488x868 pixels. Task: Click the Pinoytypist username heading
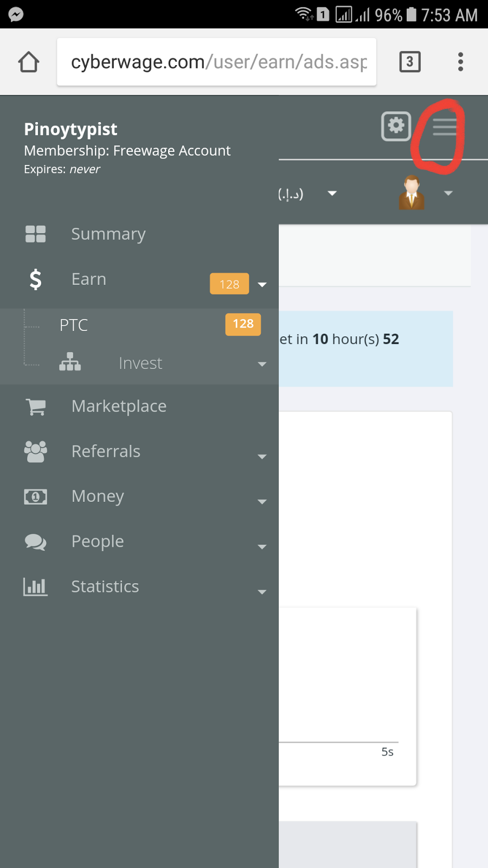pyautogui.click(x=70, y=129)
